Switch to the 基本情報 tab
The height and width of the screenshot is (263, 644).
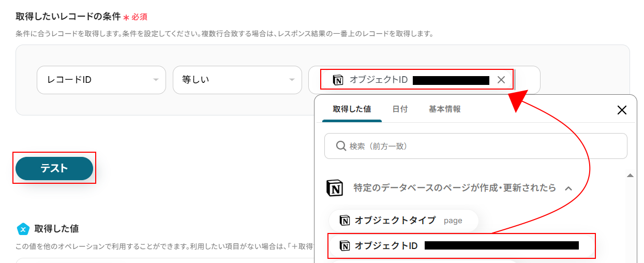pos(444,109)
